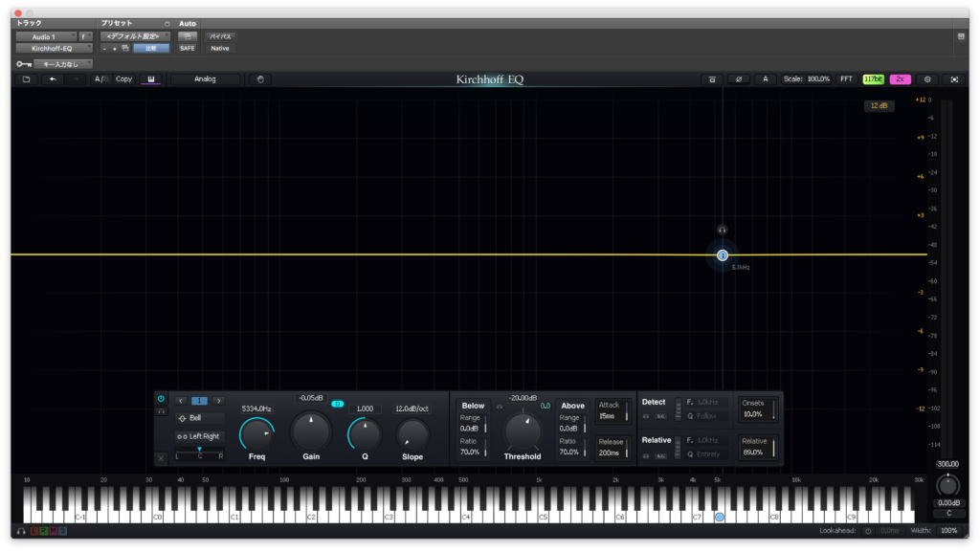Click the redo arrow in Kirchhoff toolbar
The height and width of the screenshot is (552, 980).
point(76,79)
